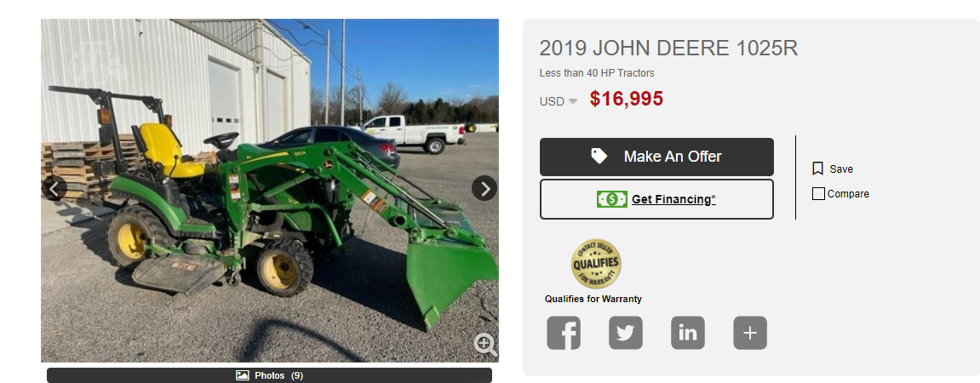Open more sharing options plus icon
Screen dimensions: 980x383
coord(750,333)
